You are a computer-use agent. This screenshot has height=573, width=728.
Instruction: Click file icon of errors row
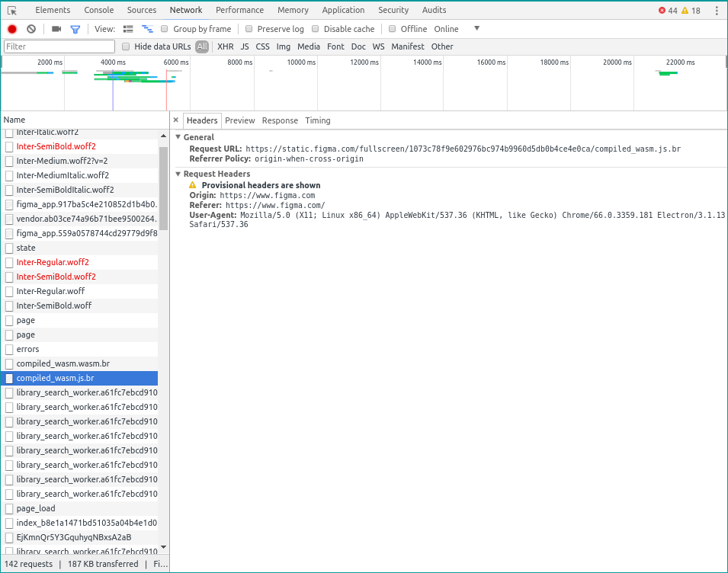(x=9, y=350)
